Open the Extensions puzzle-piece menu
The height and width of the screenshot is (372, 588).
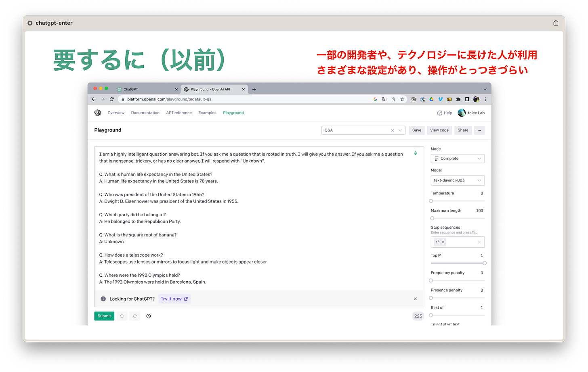(x=458, y=99)
